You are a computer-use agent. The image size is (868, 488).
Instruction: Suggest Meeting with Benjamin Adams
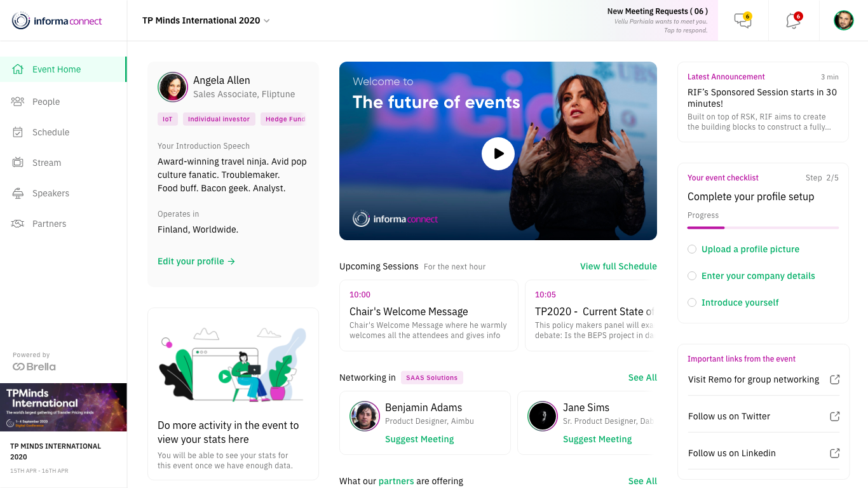419,439
